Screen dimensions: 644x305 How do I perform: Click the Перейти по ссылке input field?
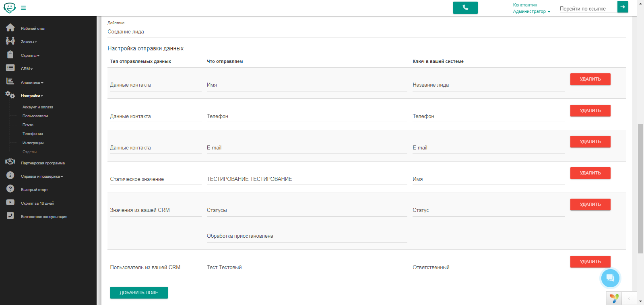tap(588, 9)
